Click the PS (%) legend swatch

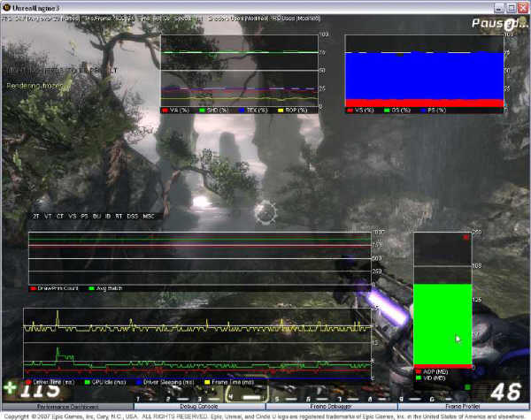(x=423, y=111)
